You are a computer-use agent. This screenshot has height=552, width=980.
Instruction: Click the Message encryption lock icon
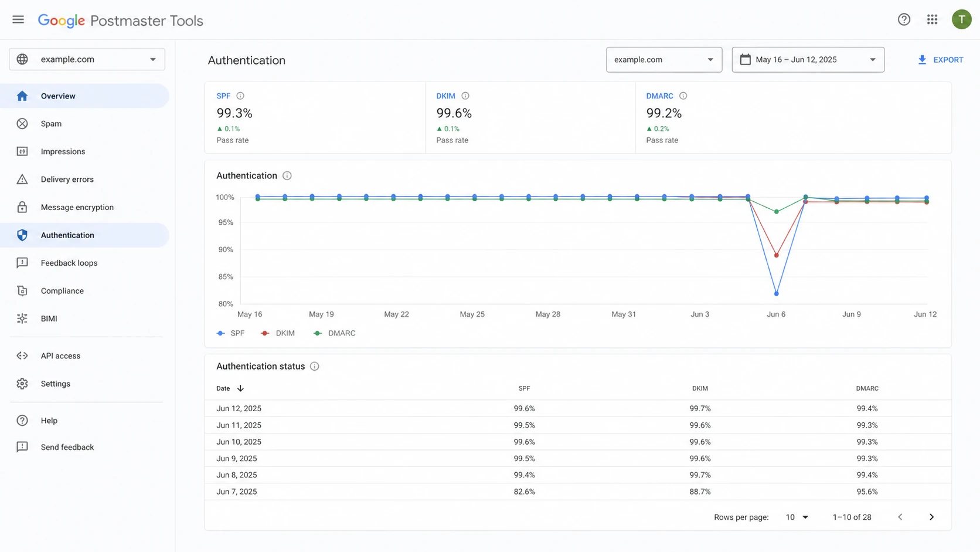coord(22,207)
